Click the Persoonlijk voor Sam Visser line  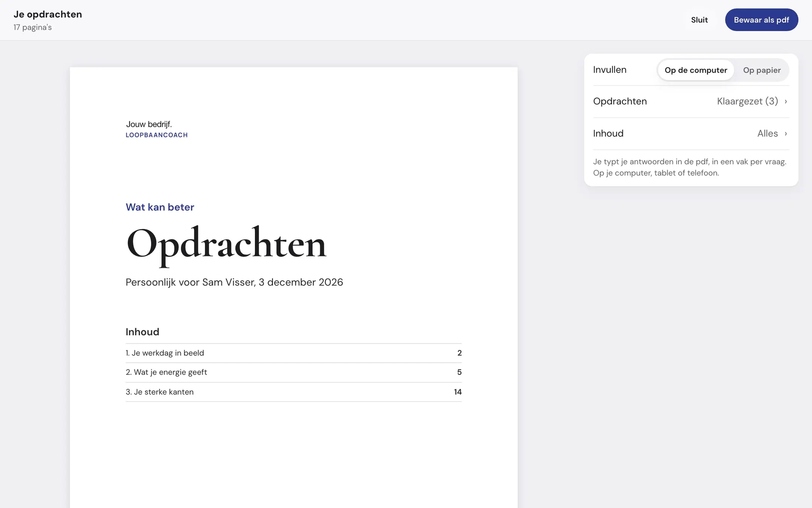point(234,282)
